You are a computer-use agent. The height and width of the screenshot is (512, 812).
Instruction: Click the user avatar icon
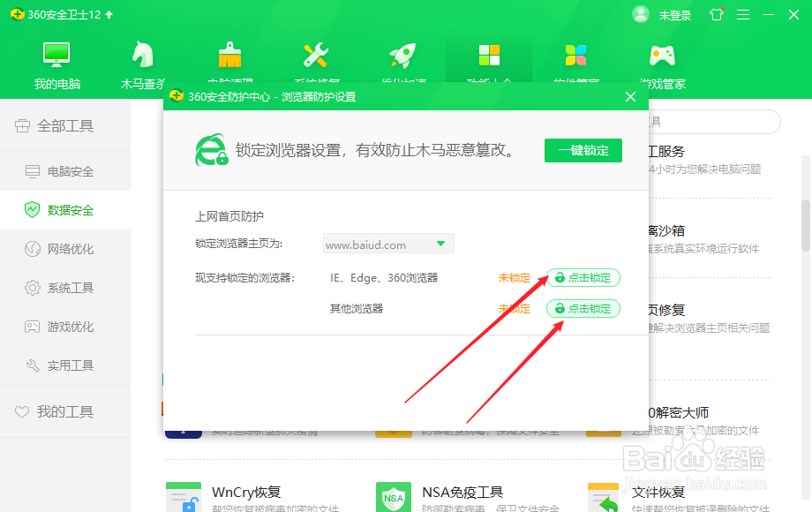pos(641,14)
